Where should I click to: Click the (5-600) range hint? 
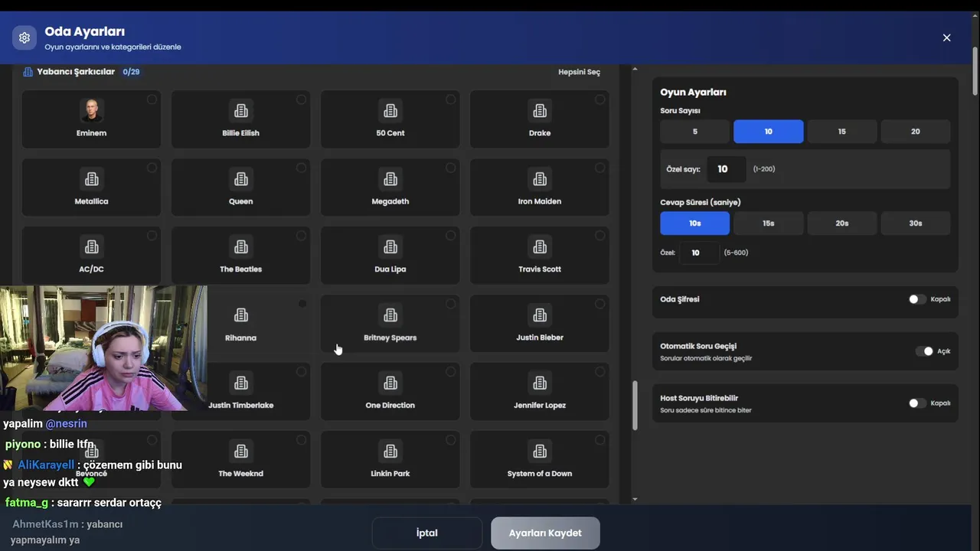[x=737, y=253]
